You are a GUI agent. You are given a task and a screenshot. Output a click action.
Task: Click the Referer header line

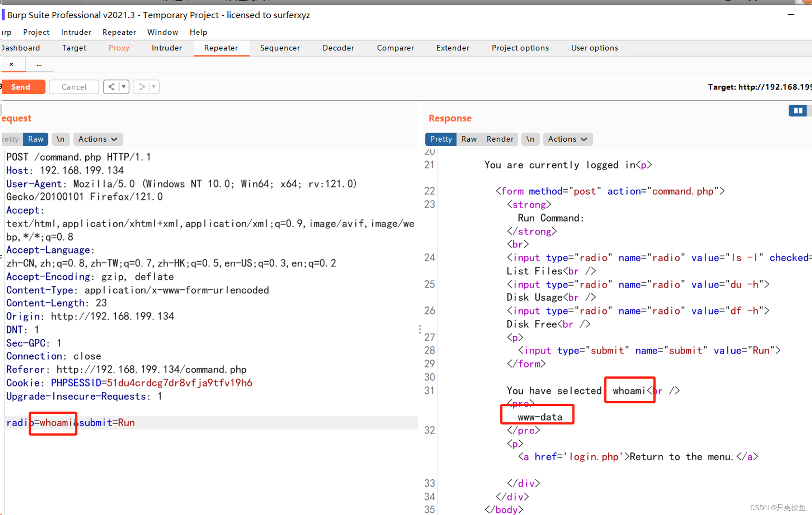pos(126,370)
